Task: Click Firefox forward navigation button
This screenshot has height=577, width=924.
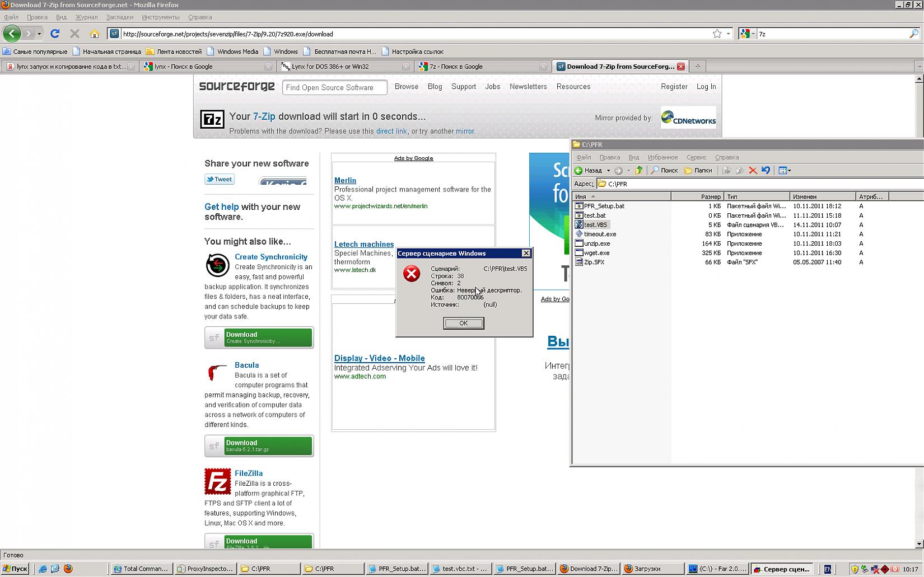Action: click(x=28, y=34)
